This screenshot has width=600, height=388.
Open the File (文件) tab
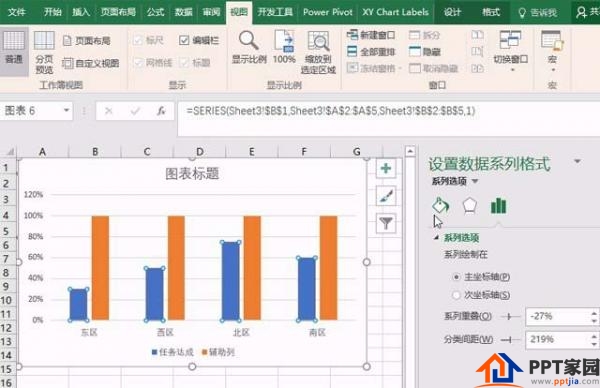pos(17,12)
